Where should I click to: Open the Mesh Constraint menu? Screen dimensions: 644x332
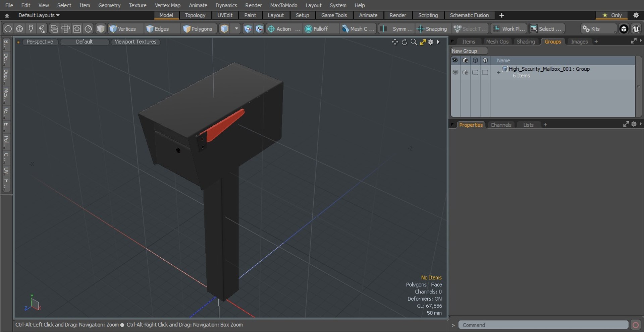click(358, 29)
